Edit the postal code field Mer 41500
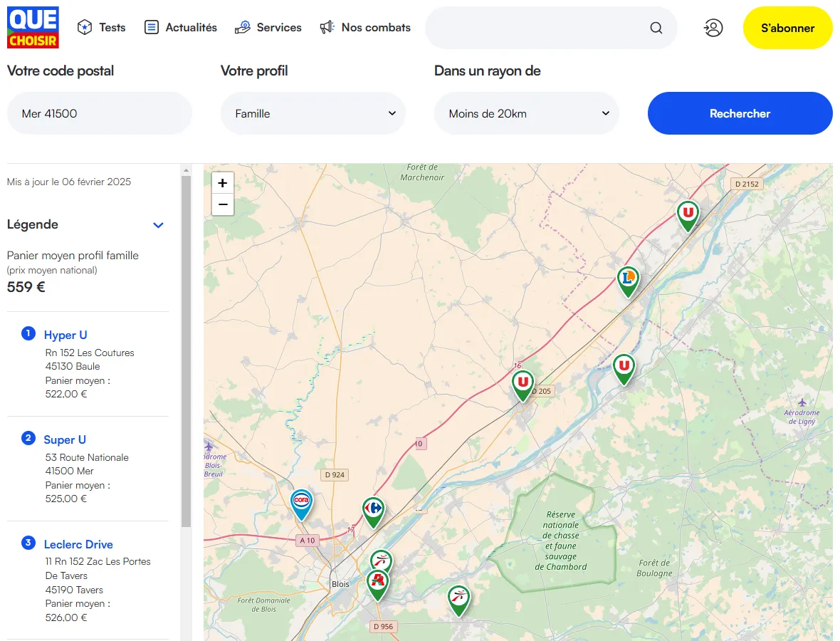 point(100,113)
